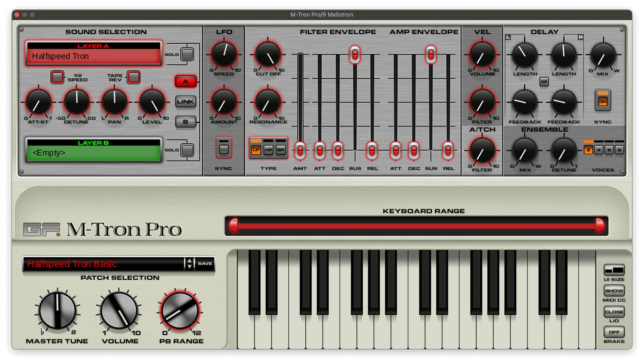Select the LP filter type button
Viewport: 644px width, 363px height.
pos(256,150)
